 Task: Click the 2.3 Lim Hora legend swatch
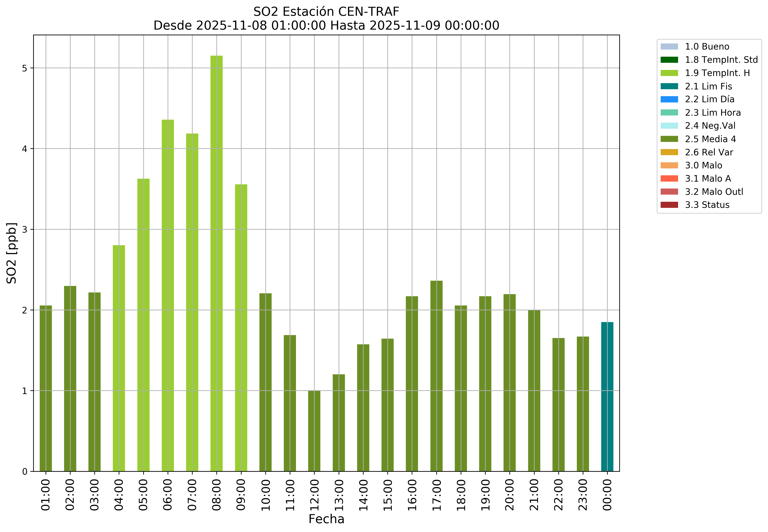point(669,113)
